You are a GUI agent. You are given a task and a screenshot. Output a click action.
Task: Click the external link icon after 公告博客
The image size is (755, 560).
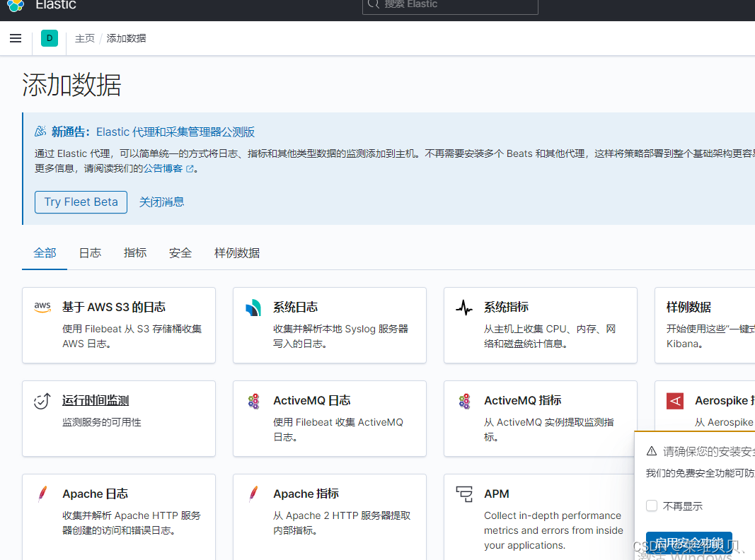[x=190, y=169]
